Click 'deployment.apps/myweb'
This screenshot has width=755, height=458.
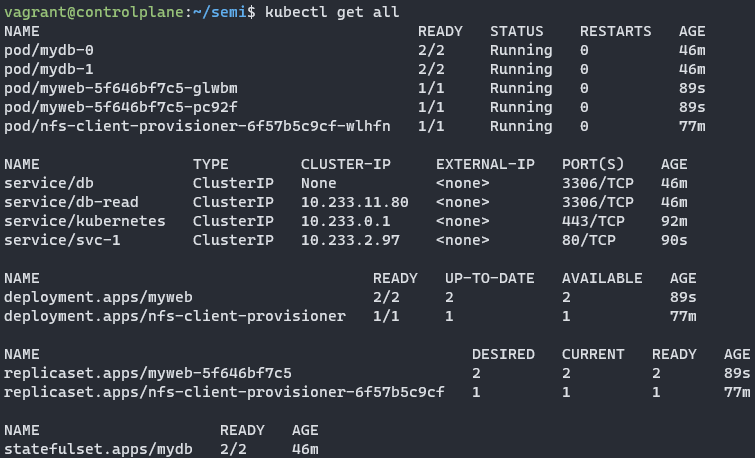coord(98,298)
